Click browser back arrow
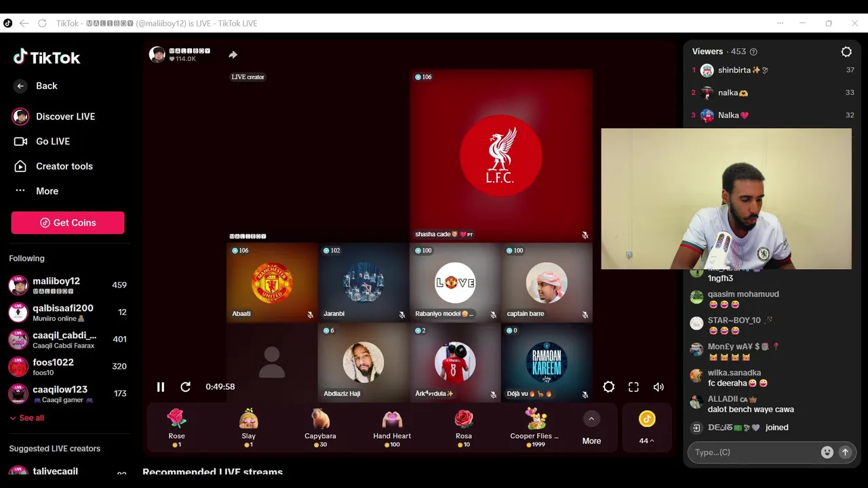868x488 pixels. 24,23
